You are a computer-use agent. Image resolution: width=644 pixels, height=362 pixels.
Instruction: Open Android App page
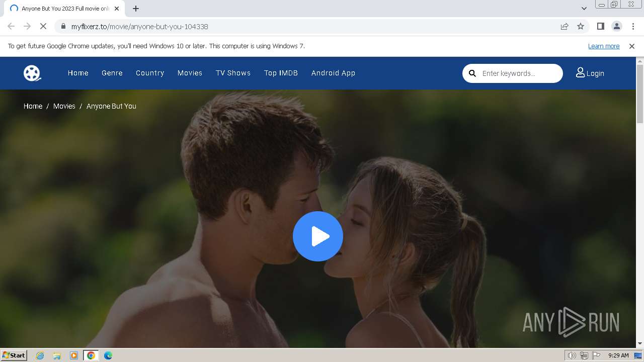click(x=333, y=73)
